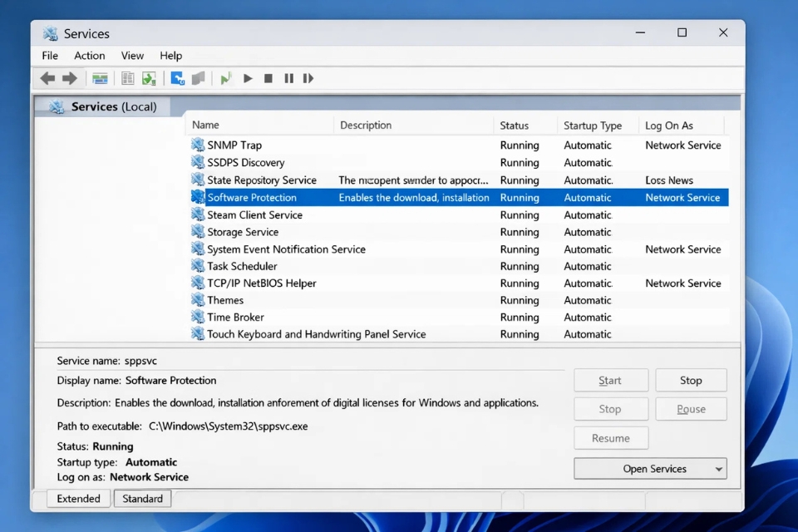
Task: Toggle the Show/Hide Console Tree icon
Action: (100, 77)
